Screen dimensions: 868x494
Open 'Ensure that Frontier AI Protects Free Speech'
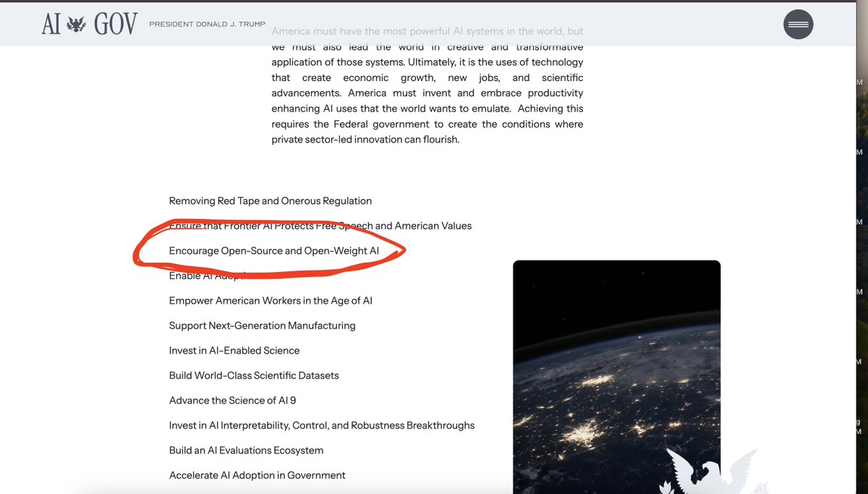pos(320,226)
